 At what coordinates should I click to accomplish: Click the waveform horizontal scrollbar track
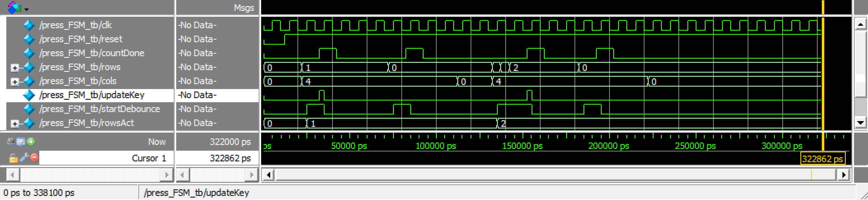click(x=539, y=175)
